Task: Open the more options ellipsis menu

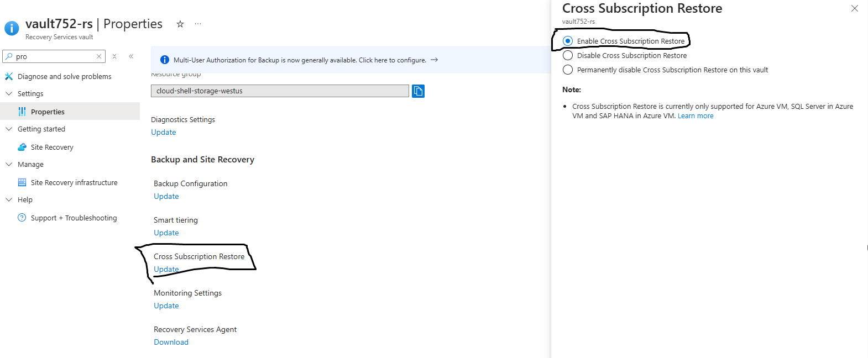Action: pos(198,24)
